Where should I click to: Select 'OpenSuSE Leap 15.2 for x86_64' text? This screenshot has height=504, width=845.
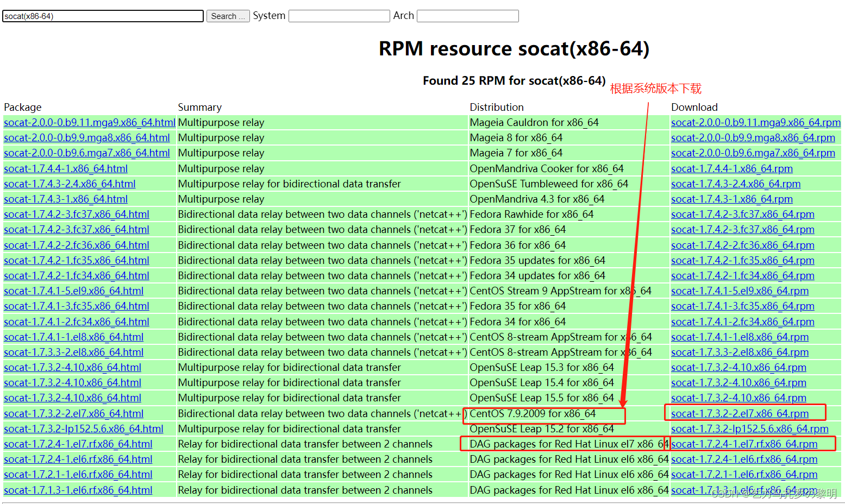542,429
